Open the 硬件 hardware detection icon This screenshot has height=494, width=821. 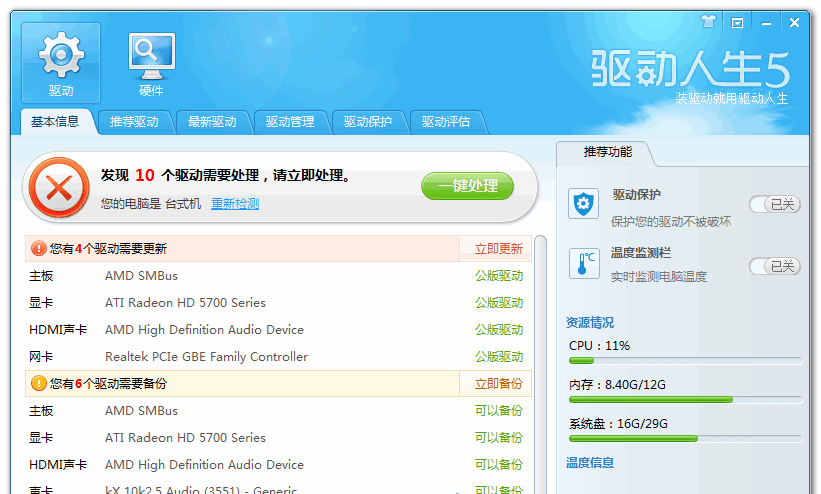click(x=151, y=63)
